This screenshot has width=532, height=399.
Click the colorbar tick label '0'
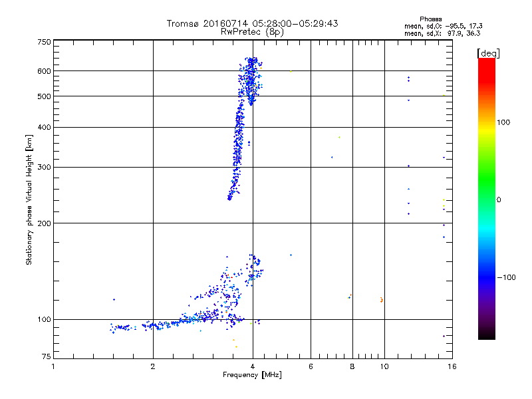coord(499,200)
